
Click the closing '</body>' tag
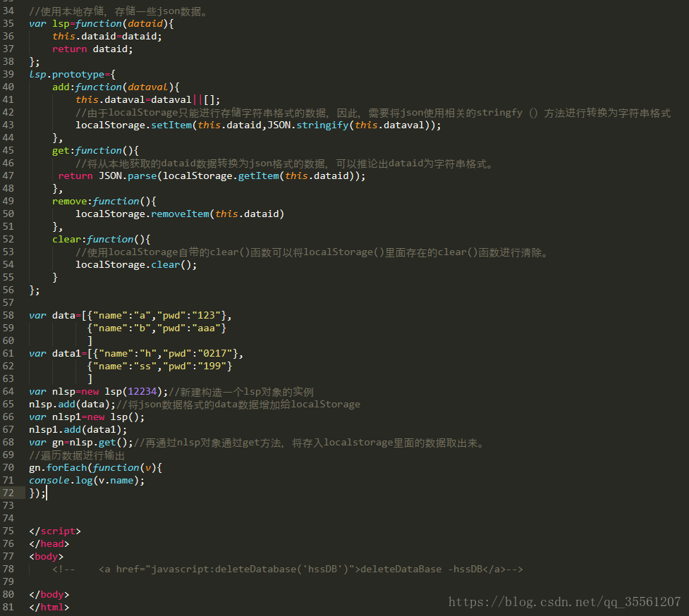[49, 594]
